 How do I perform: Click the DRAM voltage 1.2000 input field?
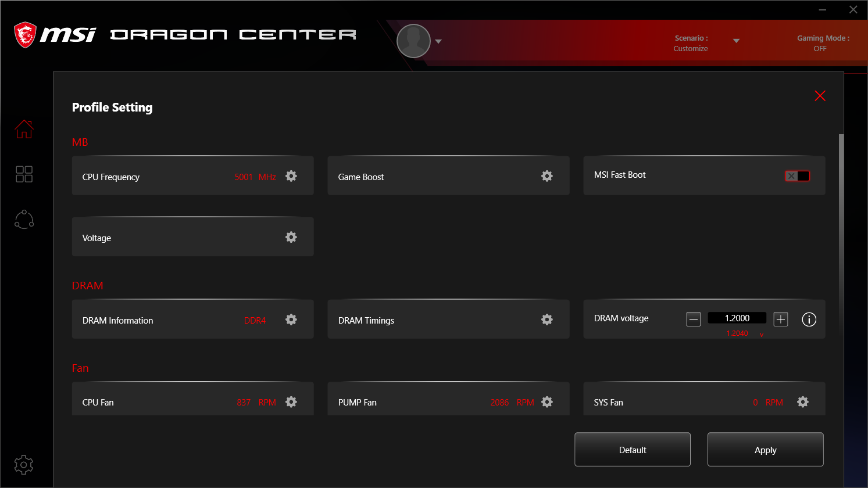737,318
